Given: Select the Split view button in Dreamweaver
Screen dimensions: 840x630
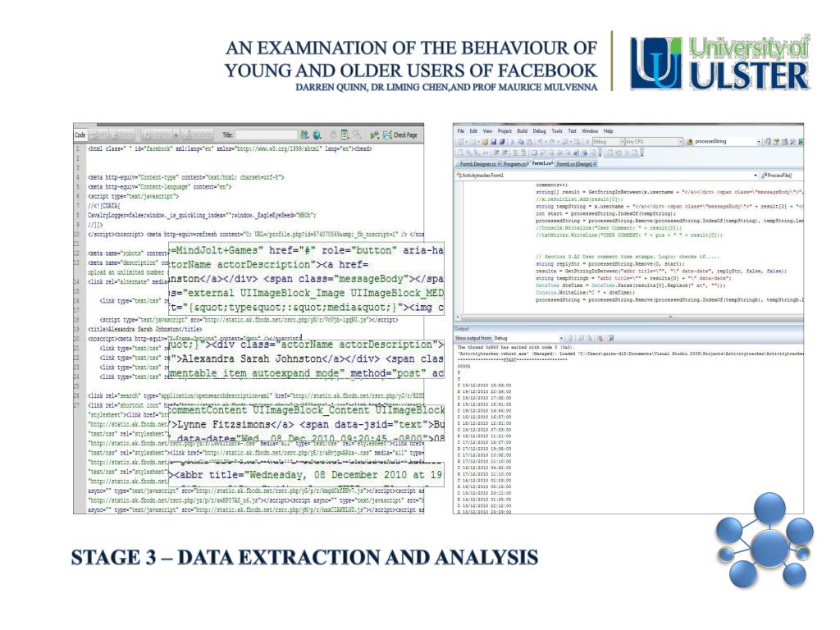Looking at the screenshot, I should click(99, 135).
